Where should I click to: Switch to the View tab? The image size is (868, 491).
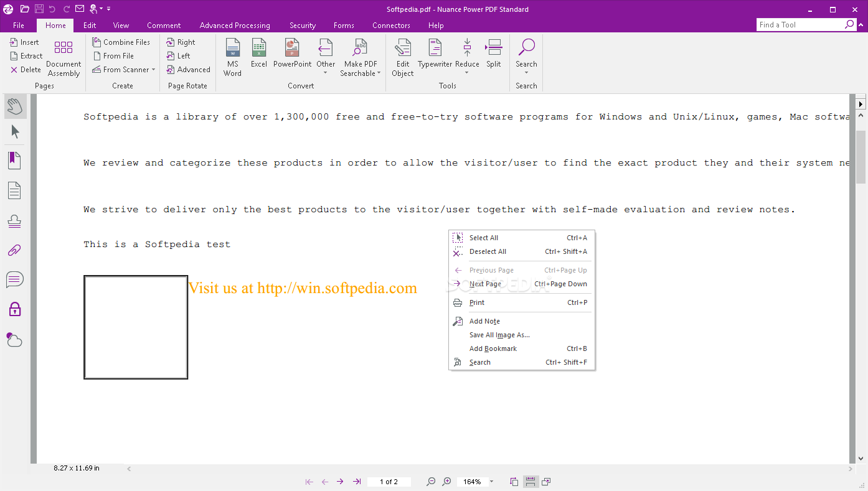121,26
